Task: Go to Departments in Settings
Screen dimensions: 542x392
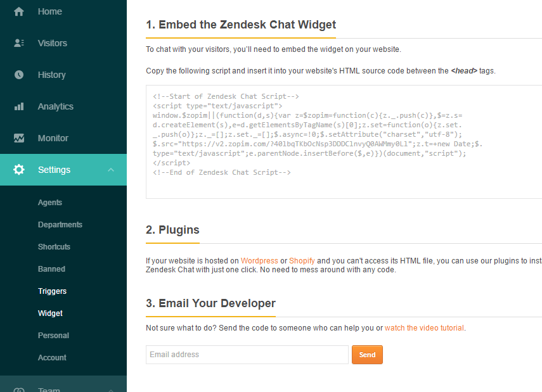Action: tap(60, 225)
